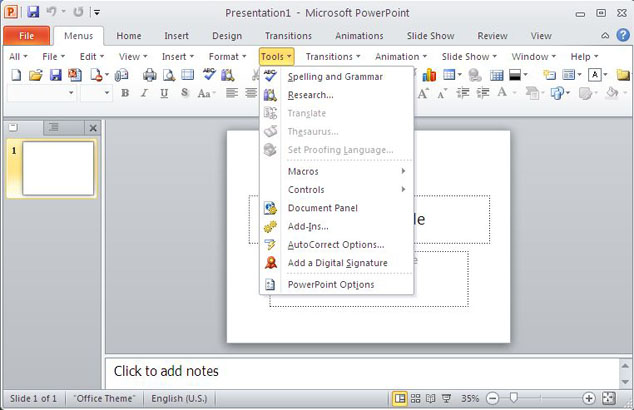Click zoom out minus button
634x410 pixels.
click(492, 399)
